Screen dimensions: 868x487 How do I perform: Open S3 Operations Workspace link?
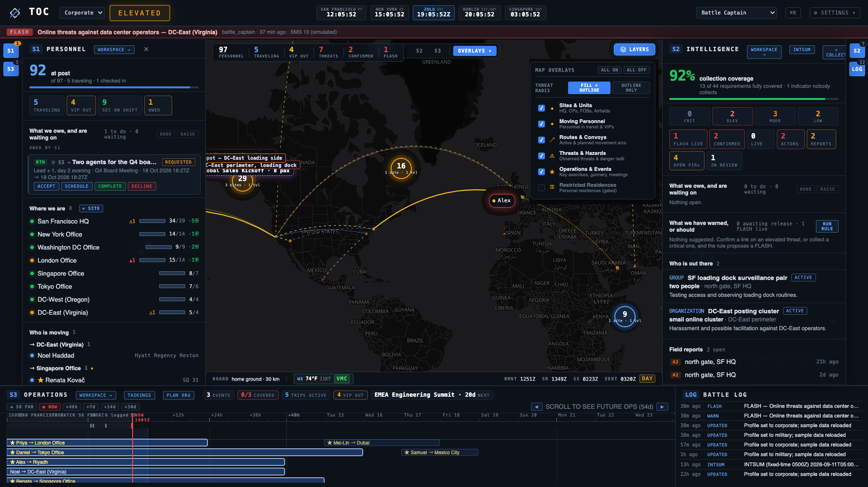pos(95,395)
